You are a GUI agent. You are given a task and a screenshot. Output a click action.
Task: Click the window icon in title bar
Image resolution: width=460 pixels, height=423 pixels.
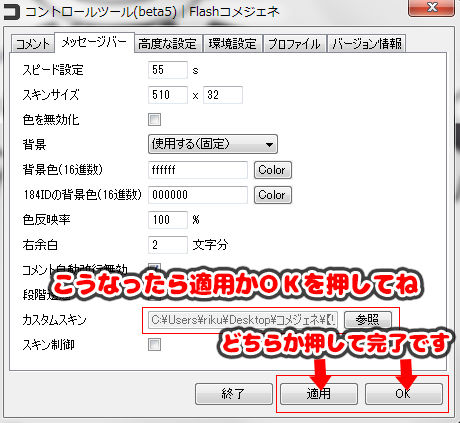[12, 12]
